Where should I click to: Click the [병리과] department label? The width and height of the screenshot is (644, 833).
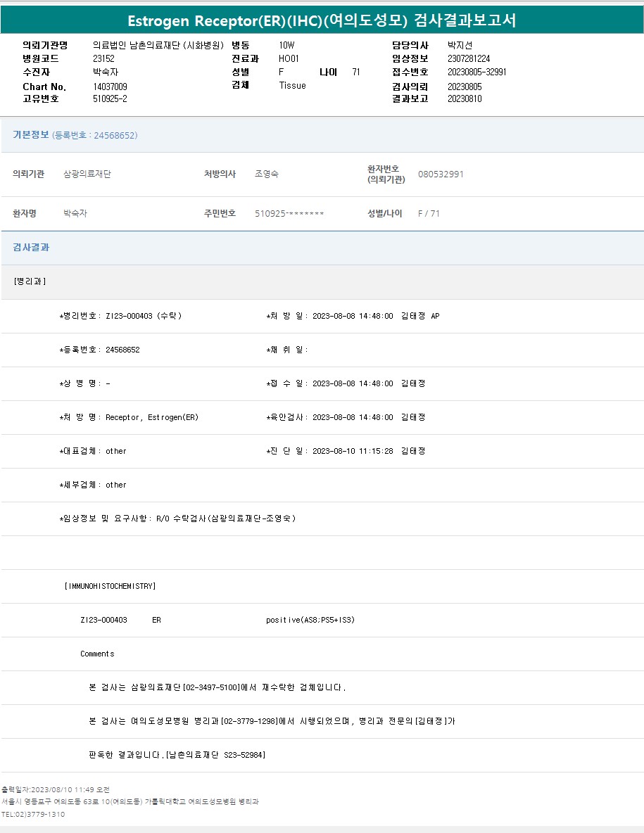[30, 281]
